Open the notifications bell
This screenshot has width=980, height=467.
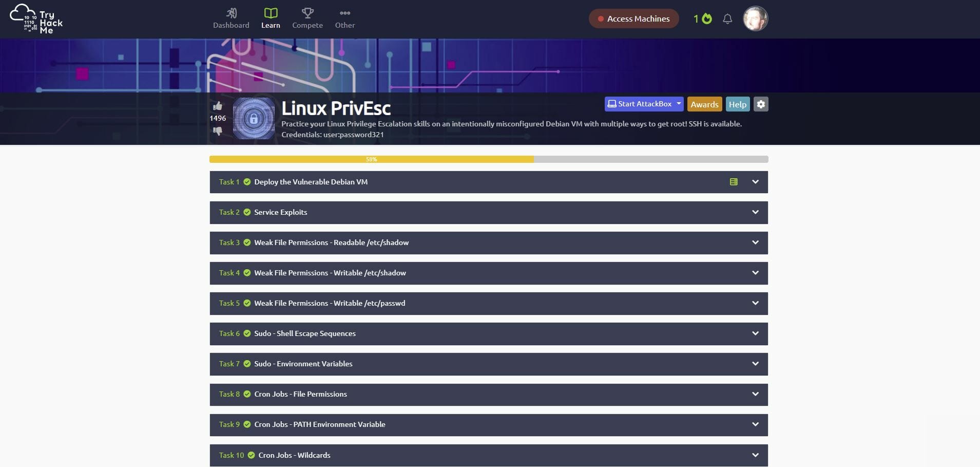click(727, 19)
